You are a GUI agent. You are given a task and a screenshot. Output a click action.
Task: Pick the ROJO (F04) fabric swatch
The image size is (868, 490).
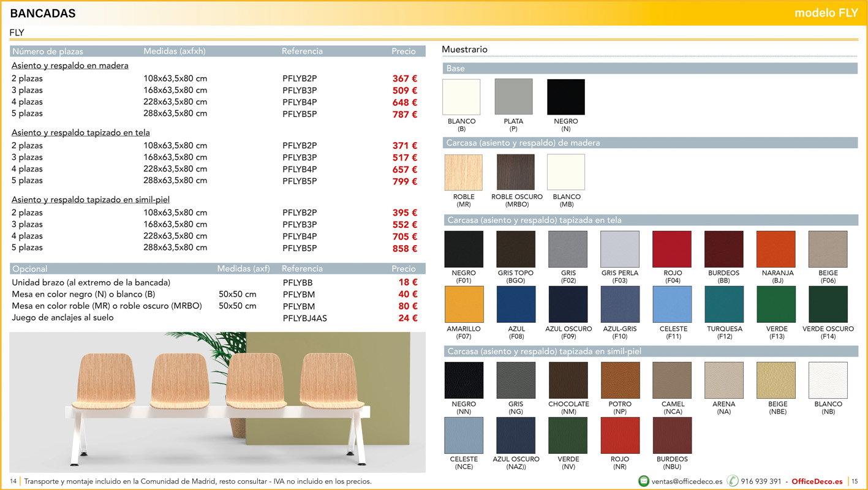click(x=672, y=249)
